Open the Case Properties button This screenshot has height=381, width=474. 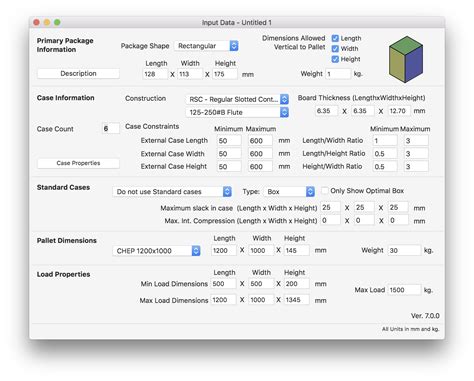click(78, 163)
